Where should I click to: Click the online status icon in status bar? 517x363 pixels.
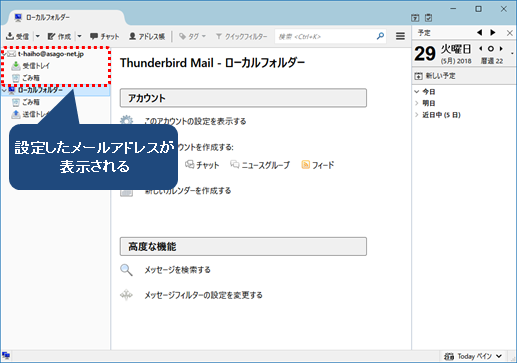[6, 356]
